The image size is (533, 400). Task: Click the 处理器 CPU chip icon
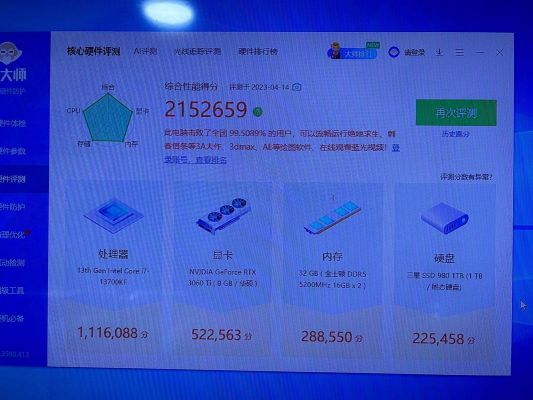114,215
